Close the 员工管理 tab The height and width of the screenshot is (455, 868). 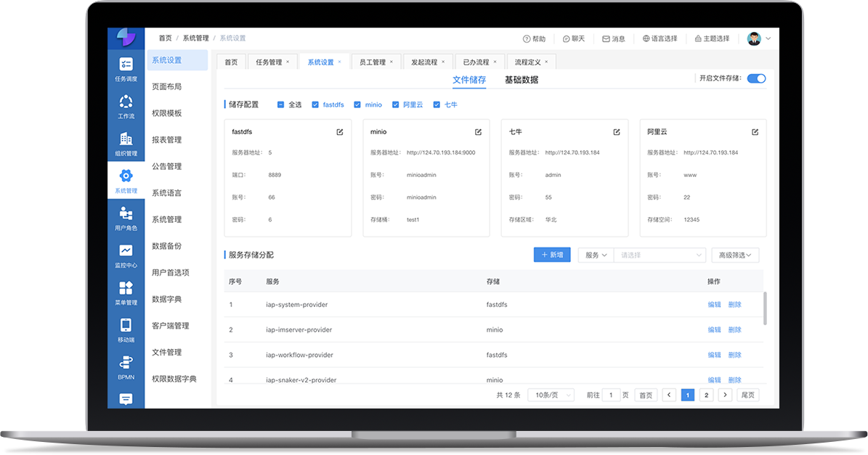(x=392, y=62)
